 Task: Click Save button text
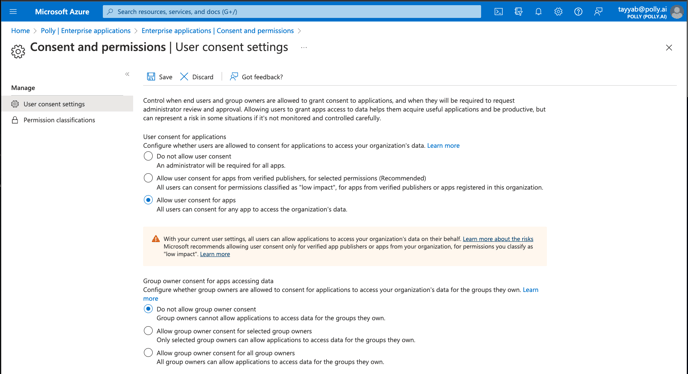click(x=165, y=77)
